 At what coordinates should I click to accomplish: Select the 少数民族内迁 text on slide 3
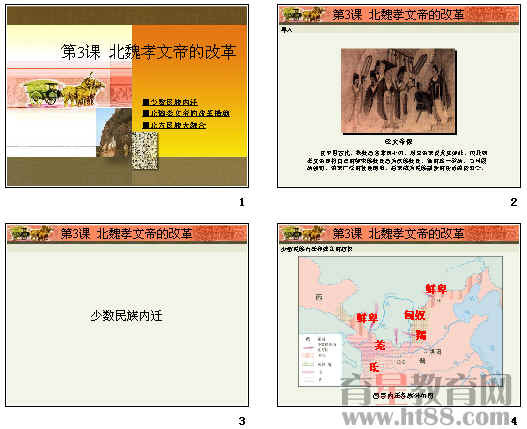[x=126, y=315]
